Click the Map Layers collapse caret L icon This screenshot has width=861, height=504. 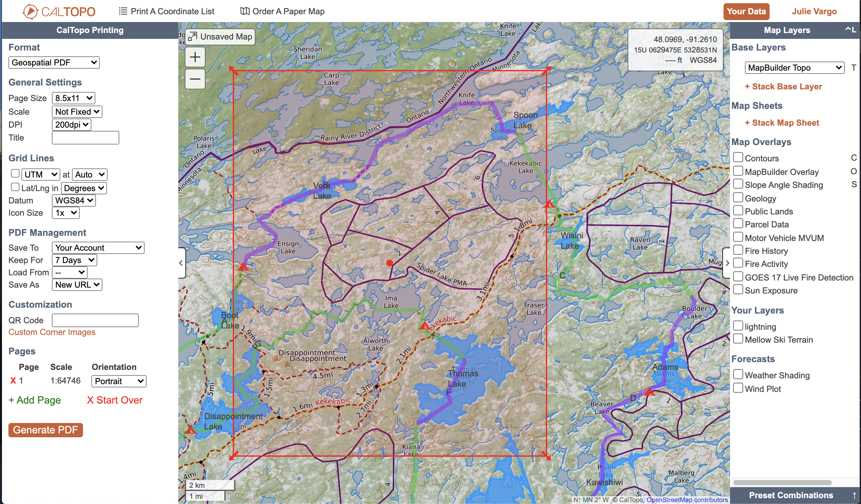click(851, 30)
